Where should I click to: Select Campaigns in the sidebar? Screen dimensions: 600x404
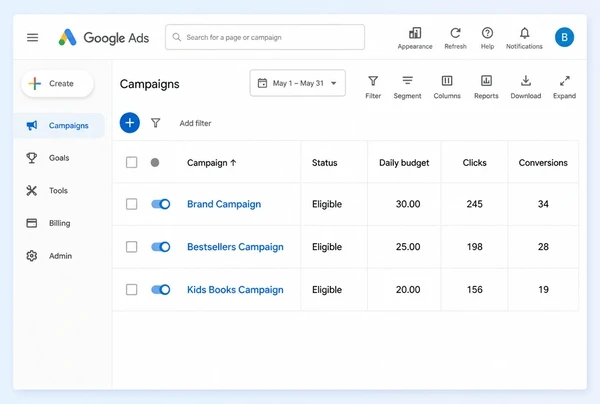tap(59, 125)
